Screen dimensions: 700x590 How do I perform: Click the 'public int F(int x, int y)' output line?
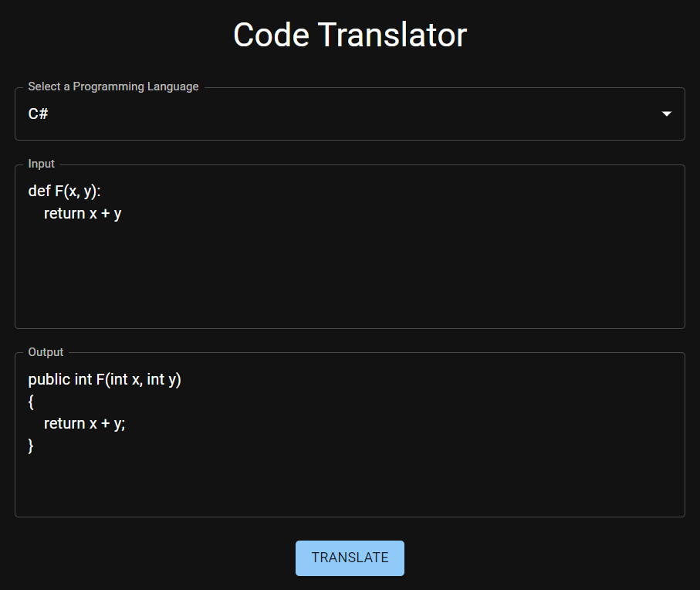pyautogui.click(x=105, y=379)
